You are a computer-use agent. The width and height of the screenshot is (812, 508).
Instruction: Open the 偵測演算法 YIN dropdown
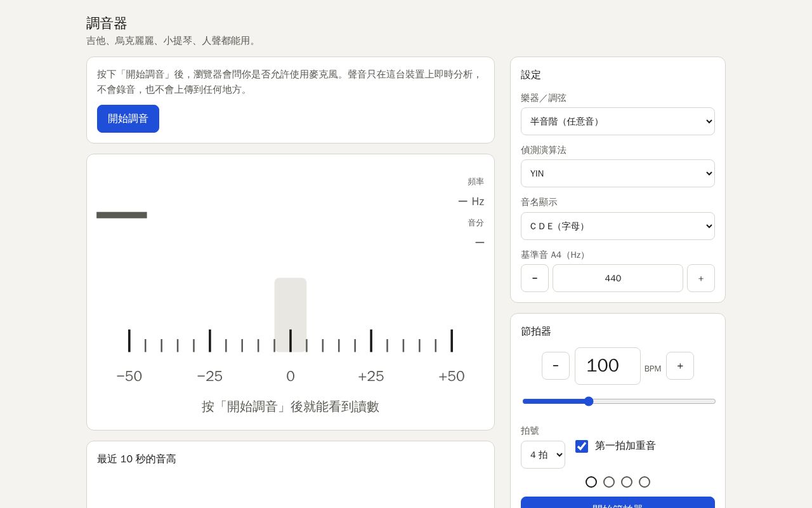618,173
